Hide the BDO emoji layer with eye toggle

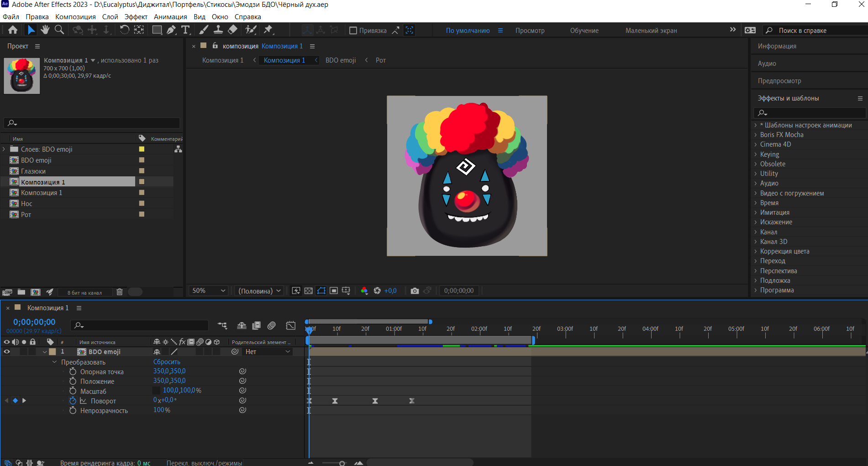[7, 352]
